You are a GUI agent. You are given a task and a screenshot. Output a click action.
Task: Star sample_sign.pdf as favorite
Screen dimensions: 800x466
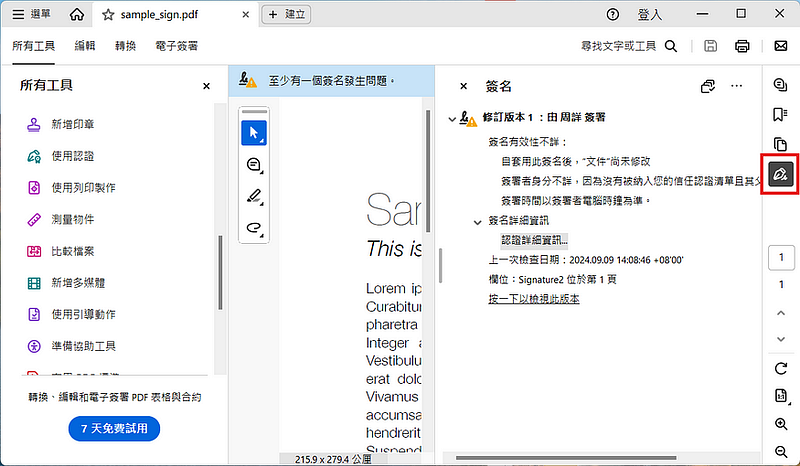click(108, 15)
